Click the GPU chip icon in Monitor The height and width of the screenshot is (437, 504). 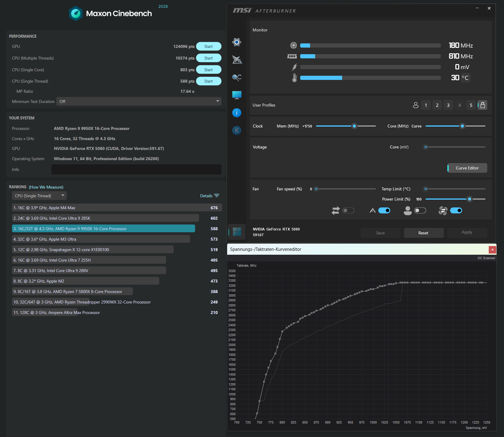point(294,45)
